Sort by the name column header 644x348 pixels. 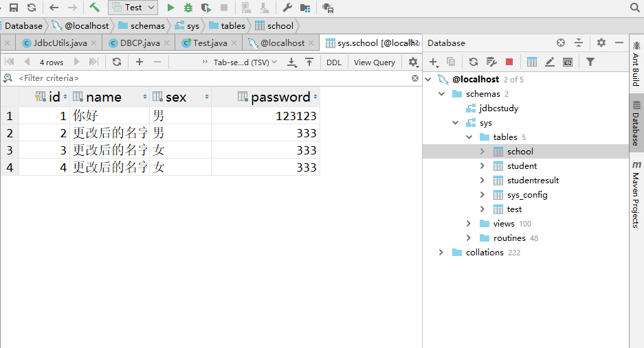(x=109, y=97)
